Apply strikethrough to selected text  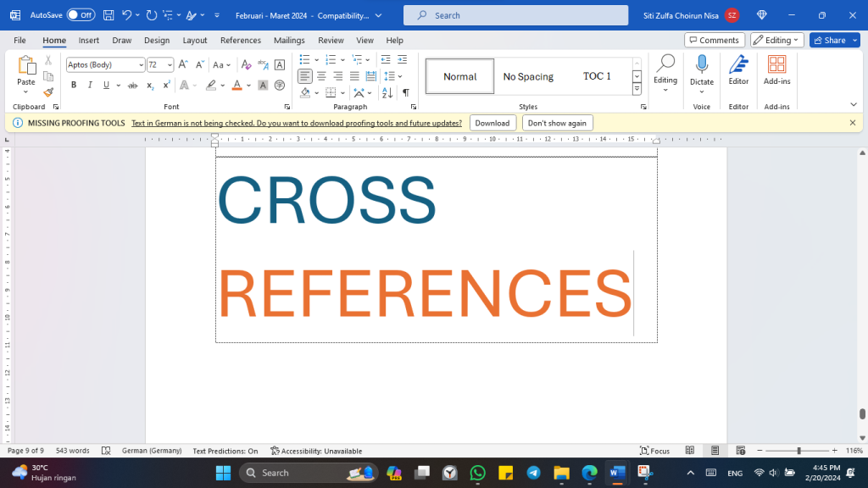point(131,85)
